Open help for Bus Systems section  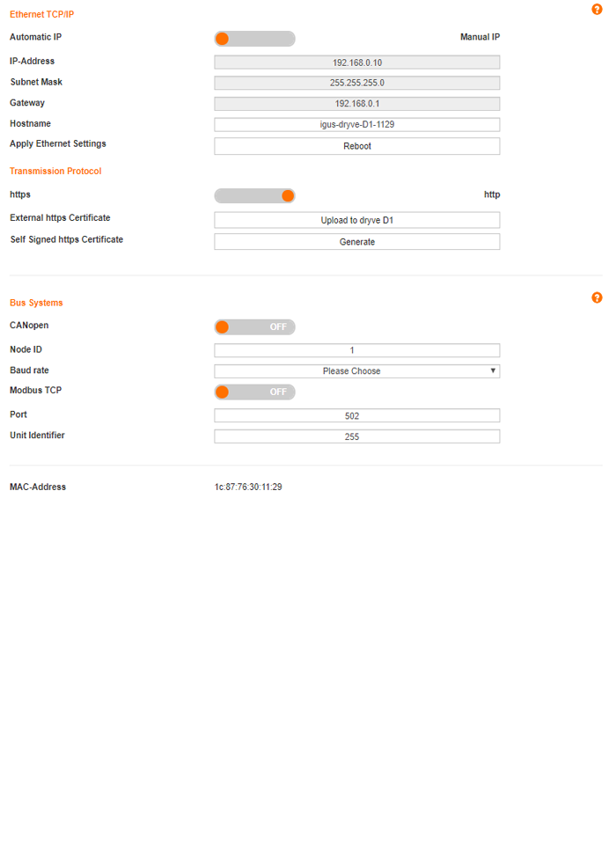pos(597,298)
